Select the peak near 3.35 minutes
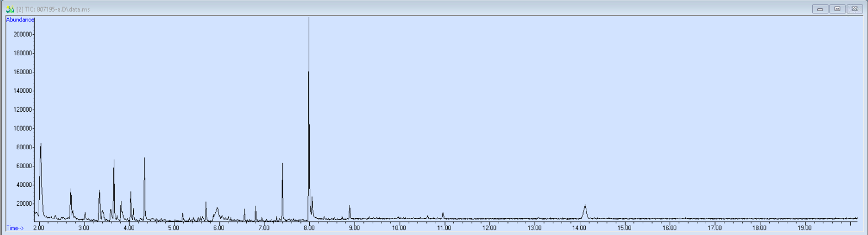The image size is (868, 235). click(x=99, y=205)
